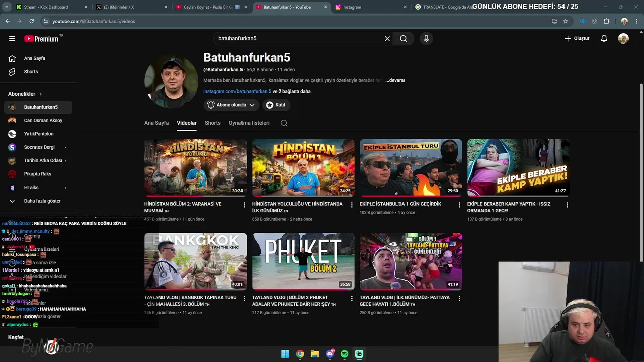Open File Explorer from the taskbar
The image size is (644, 362).
(315, 354)
